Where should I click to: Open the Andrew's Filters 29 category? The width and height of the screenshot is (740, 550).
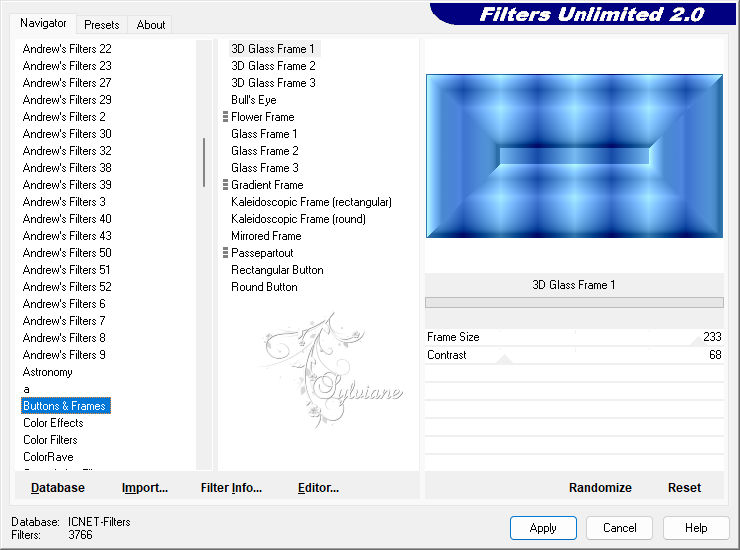[x=67, y=100]
